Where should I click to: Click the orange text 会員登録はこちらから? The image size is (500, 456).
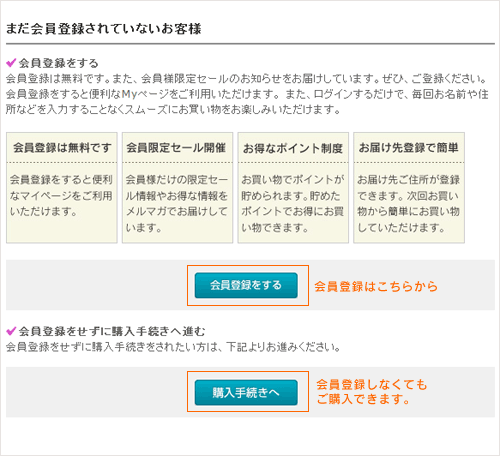coord(376,286)
